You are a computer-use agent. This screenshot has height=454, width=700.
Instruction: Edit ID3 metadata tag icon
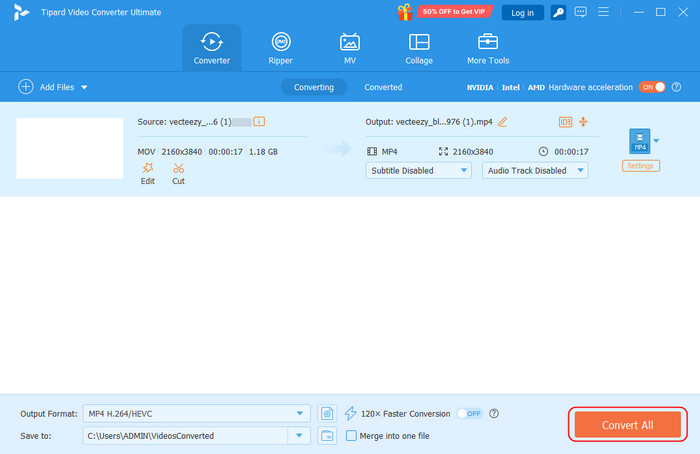click(565, 122)
